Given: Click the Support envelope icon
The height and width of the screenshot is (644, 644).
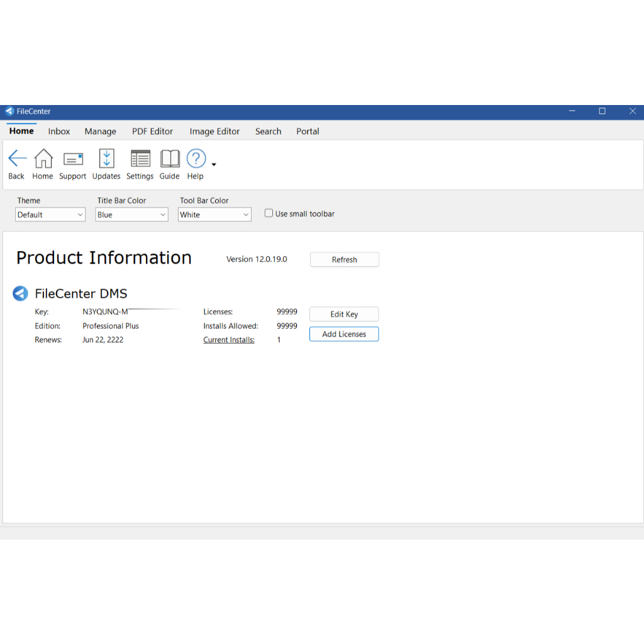Looking at the screenshot, I should point(73,159).
